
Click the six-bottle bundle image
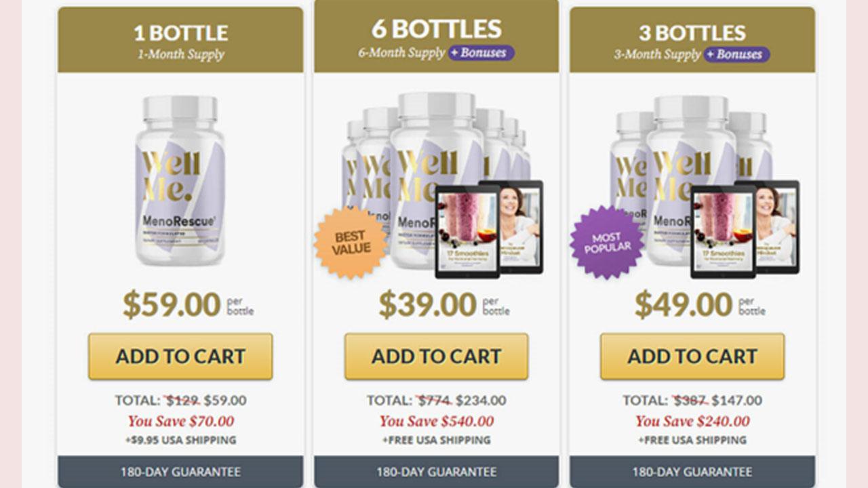pyautogui.click(x=436, y=182)
